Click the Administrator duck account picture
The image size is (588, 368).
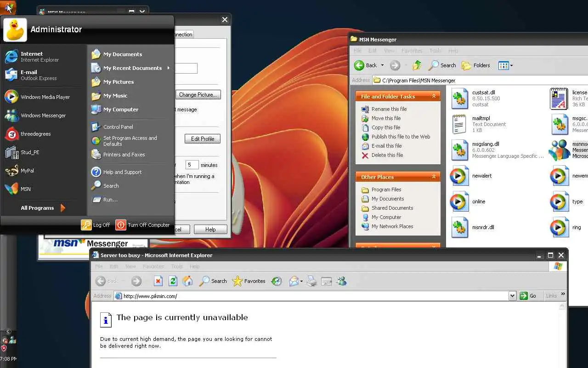coord(15,30)
